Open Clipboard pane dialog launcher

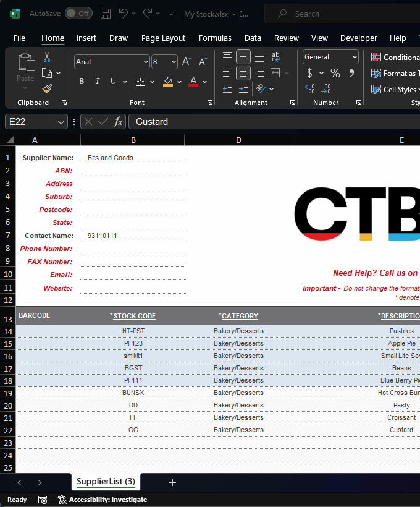coord(64,103)
